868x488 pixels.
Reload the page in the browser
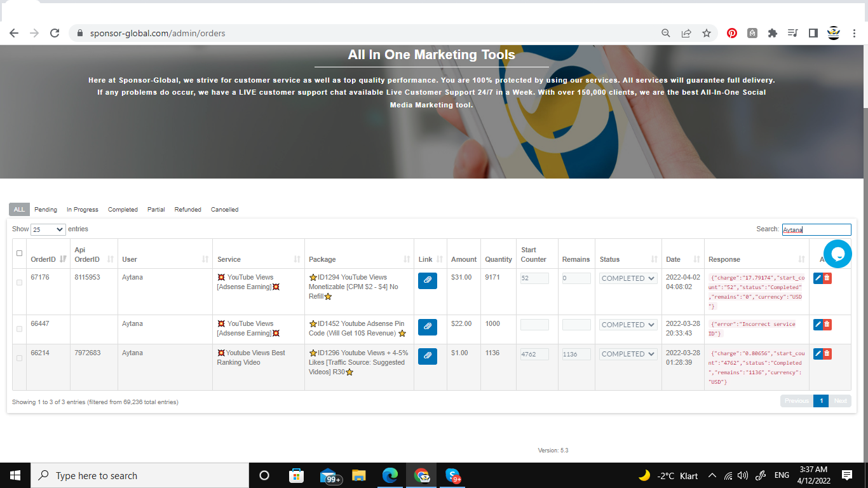(55, 33)
